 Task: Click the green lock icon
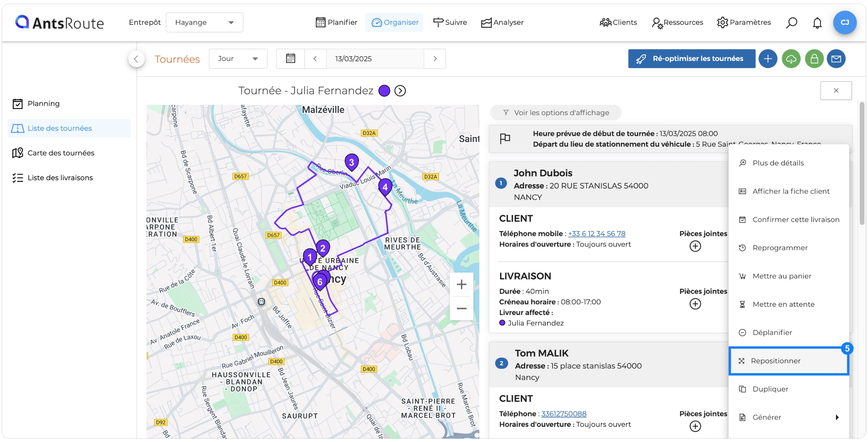pos(814,58)
